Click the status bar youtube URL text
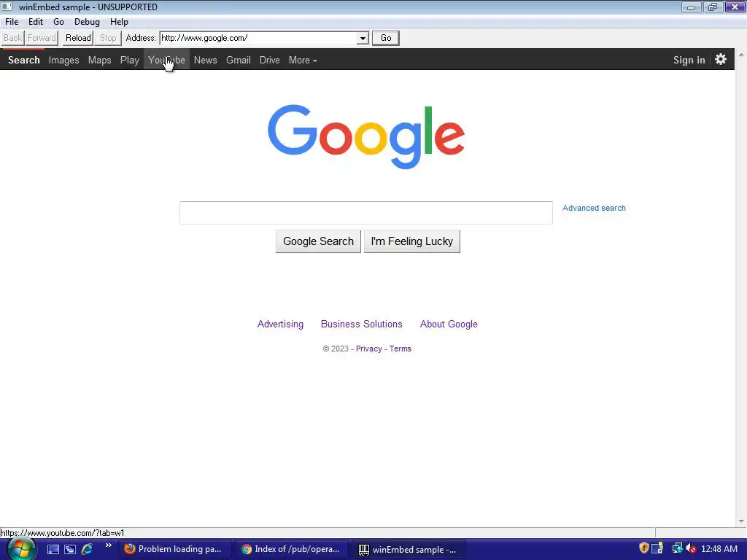747x560 pixels. click(x=63, y=533)
